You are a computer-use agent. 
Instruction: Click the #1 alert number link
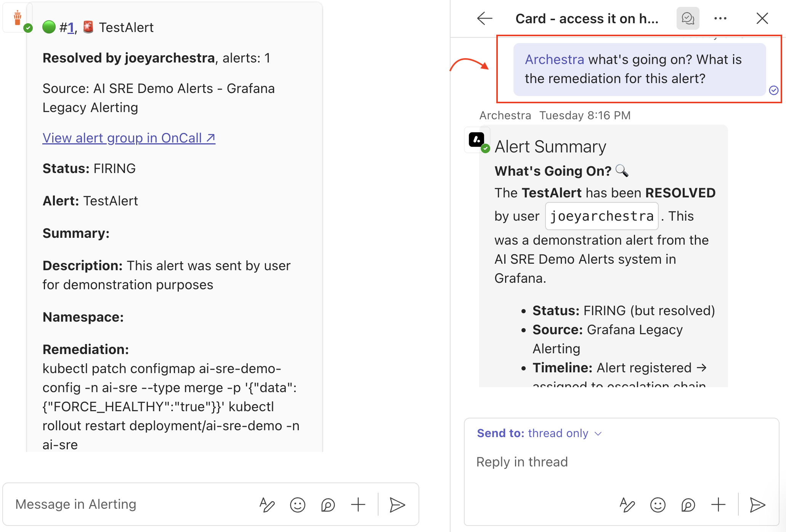[x=71, y=27]
